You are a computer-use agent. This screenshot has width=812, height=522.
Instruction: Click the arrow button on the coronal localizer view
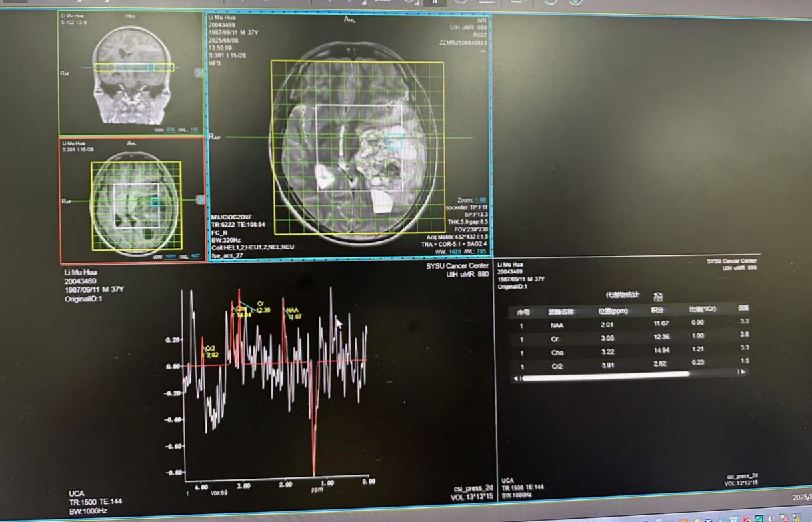pos(199,73)
